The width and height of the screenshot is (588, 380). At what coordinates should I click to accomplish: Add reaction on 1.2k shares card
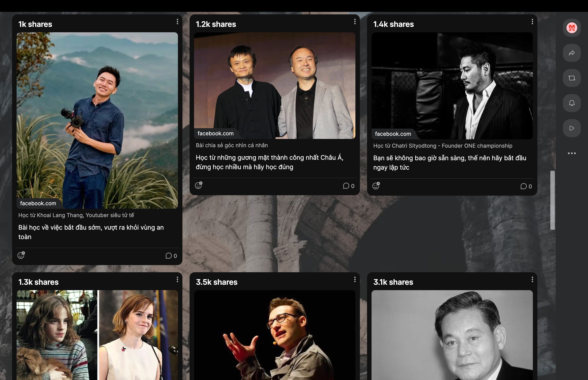(199, 185)
